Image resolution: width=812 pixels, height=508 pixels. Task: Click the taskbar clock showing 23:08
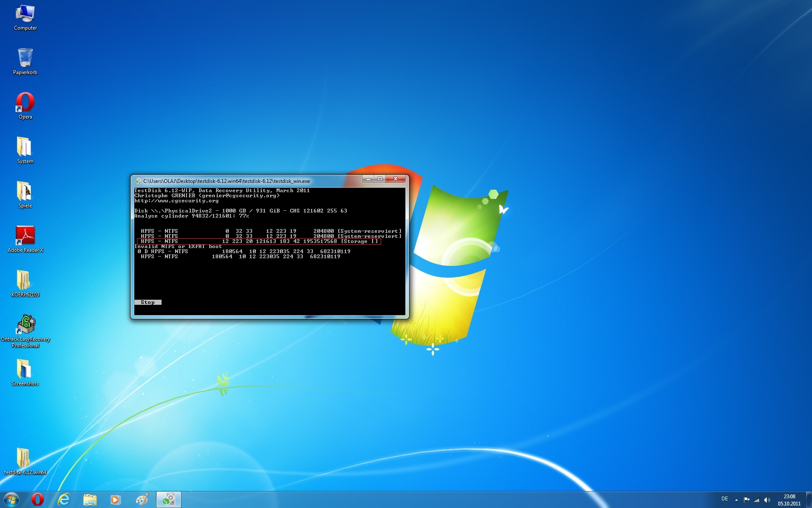tap(789, 500)
